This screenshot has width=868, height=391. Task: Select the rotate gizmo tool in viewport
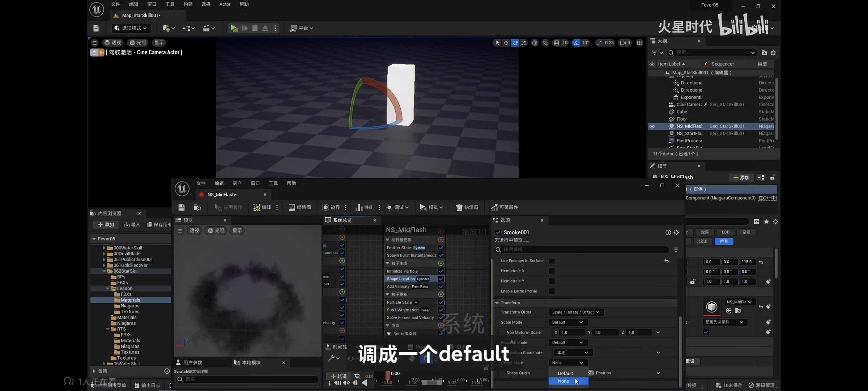click(x=515, y=43)
